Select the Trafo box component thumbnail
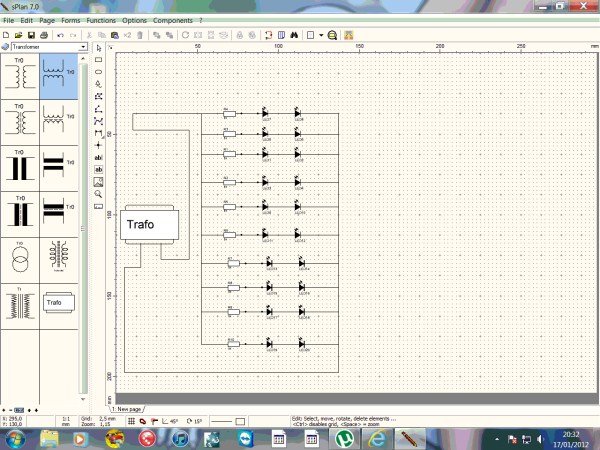 57,302
